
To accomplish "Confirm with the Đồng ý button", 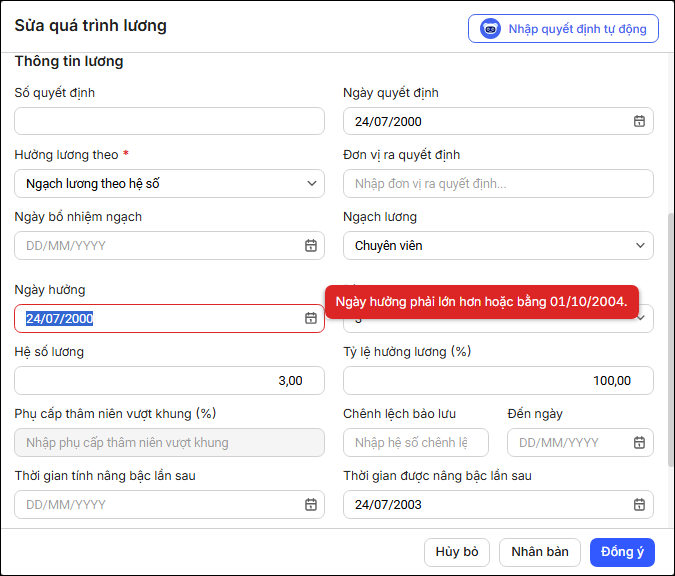I will (622, 552).
